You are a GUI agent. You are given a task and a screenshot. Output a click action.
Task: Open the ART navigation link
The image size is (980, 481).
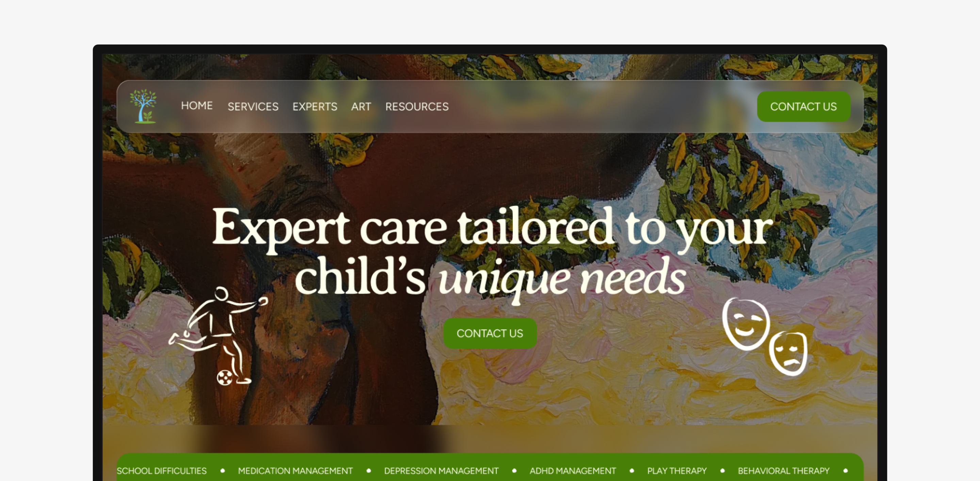coord(361,106)
